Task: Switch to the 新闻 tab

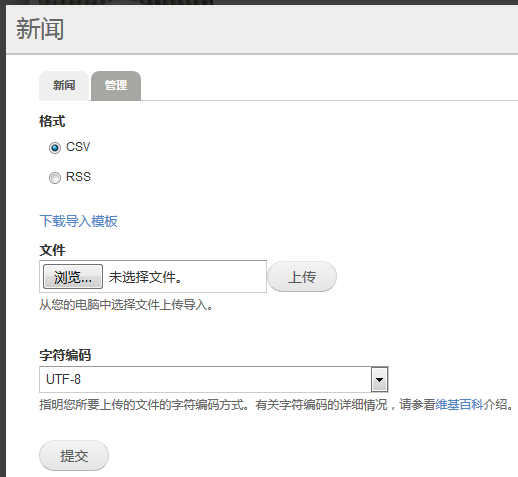Action: [x=64, y=86]
